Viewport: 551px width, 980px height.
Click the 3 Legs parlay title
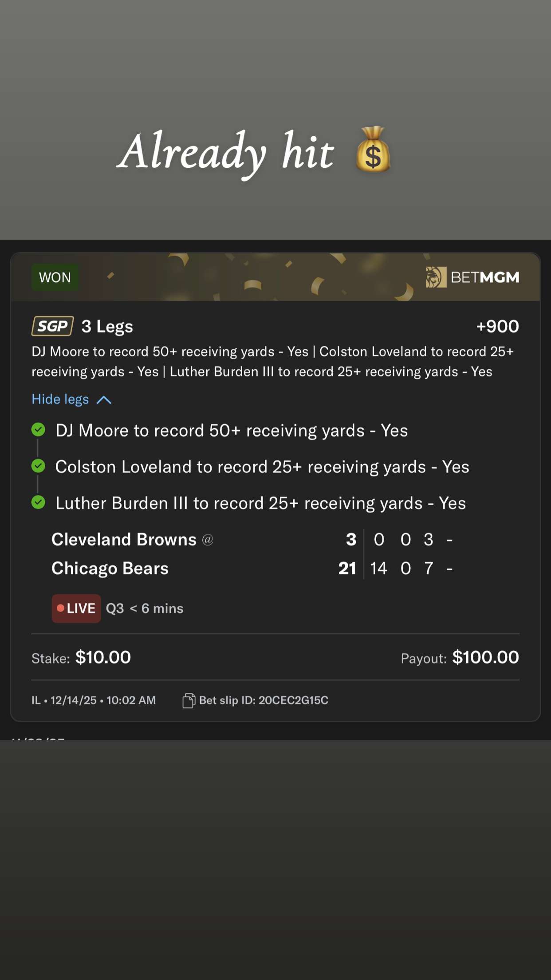[107, 327]
